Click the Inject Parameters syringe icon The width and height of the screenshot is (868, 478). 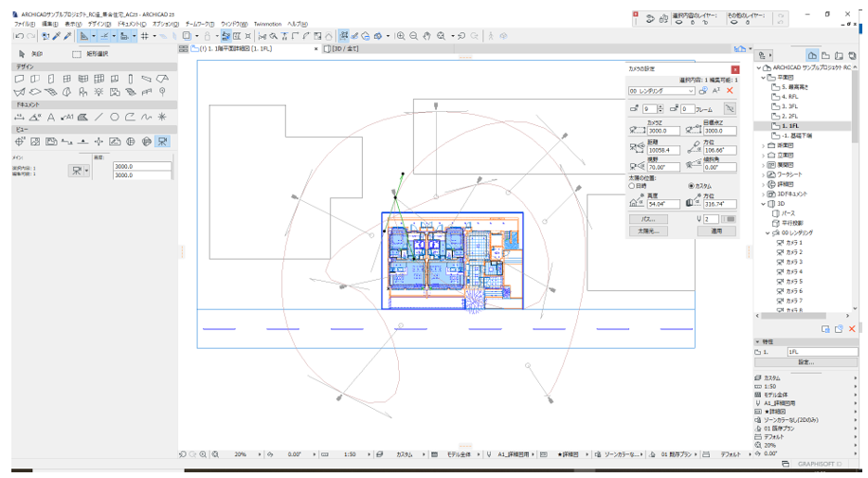[x=67, y=36]
